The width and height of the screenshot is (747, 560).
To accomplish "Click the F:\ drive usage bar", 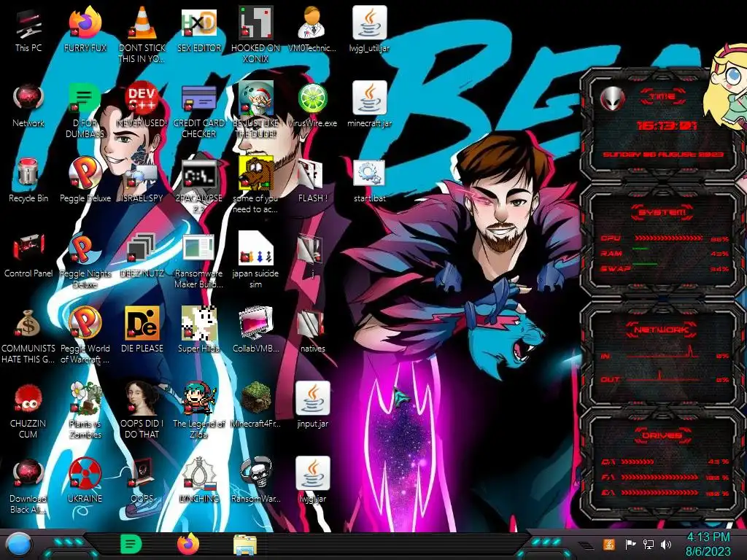I will click(659, 477).
